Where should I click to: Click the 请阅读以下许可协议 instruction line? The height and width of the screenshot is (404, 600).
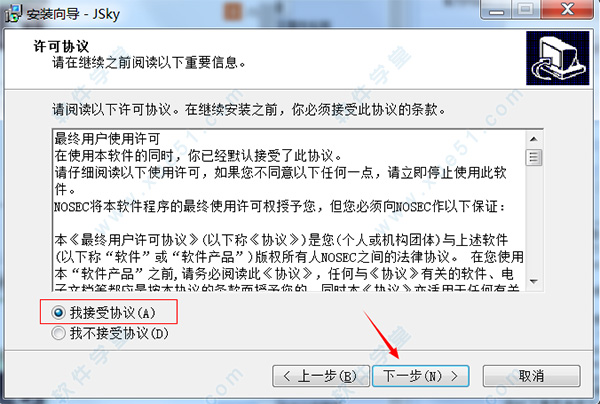click(x=249, y=110)
